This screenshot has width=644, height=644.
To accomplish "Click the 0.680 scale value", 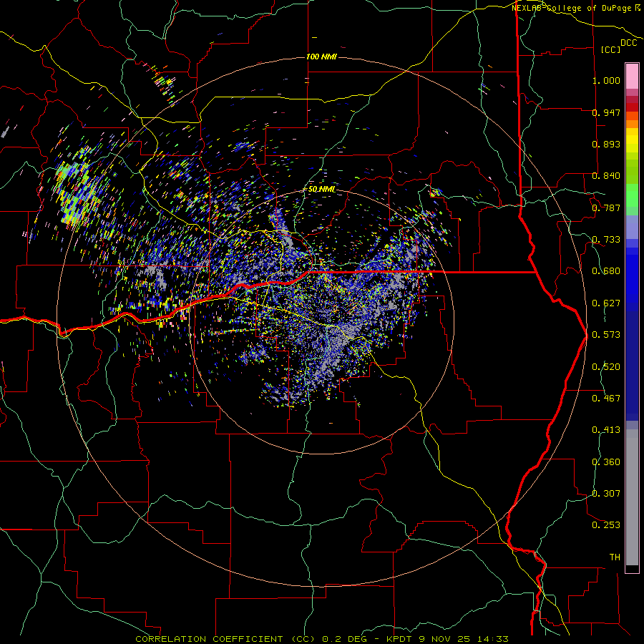I will click(x=606, y=271).
